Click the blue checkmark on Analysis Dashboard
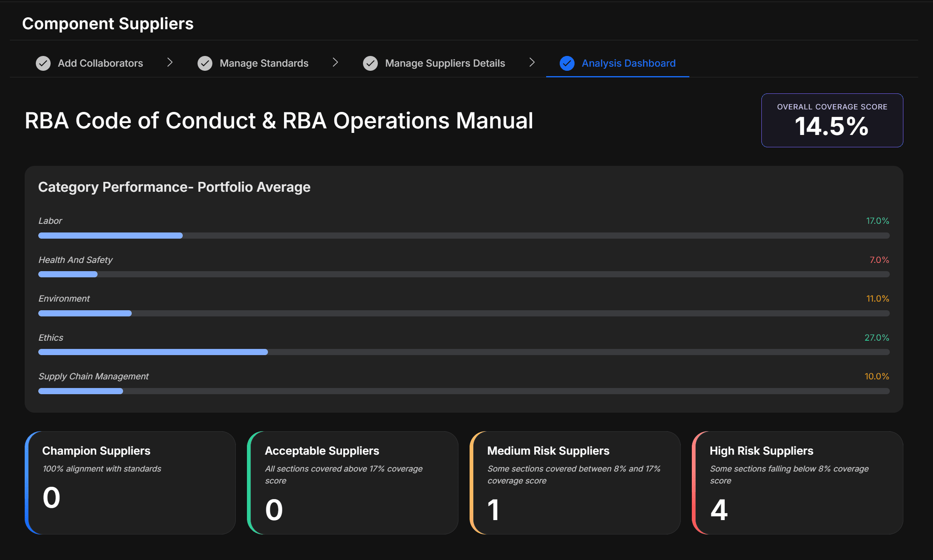933x560 pixels. [x=567, y=63]
